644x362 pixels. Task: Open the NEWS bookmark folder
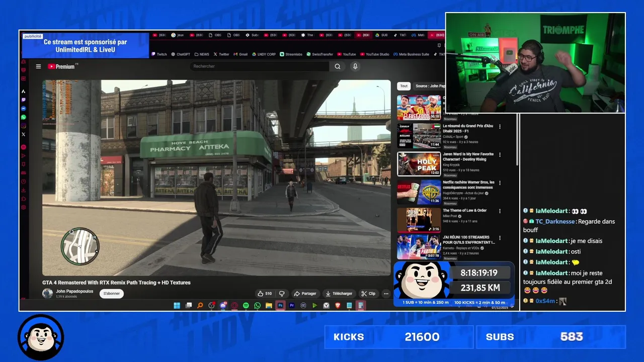tap(201, 54)
